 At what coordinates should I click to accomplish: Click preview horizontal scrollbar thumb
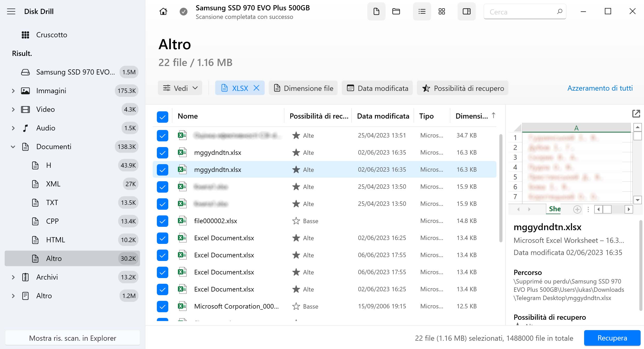point(607,209)
